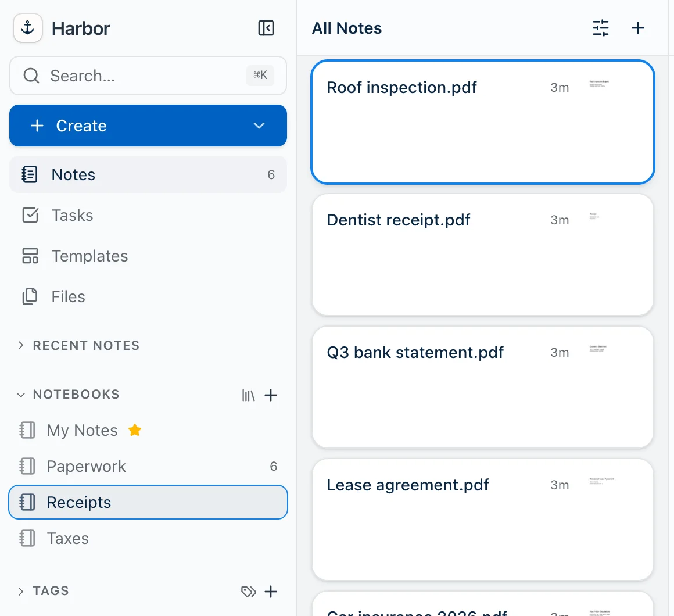674x616 pixels.
Task: Open the Create dropdown chevron
Action: pyautogui.click(x=259, y=126)
